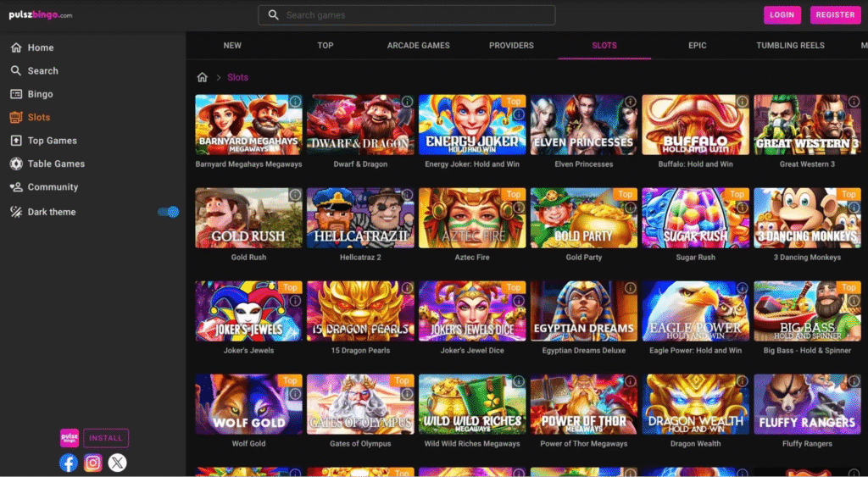Click the Pulsz Bingo app icon near Install

[70, 438]
